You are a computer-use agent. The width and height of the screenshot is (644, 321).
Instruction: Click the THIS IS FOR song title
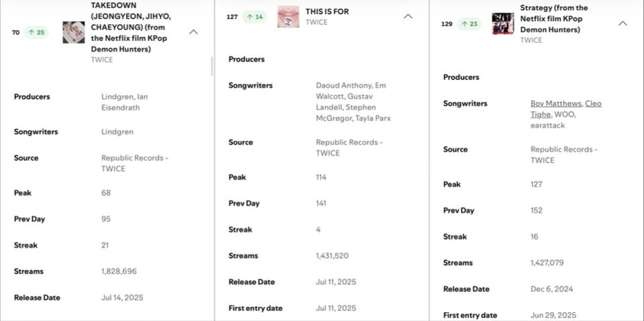click(327, 11)
